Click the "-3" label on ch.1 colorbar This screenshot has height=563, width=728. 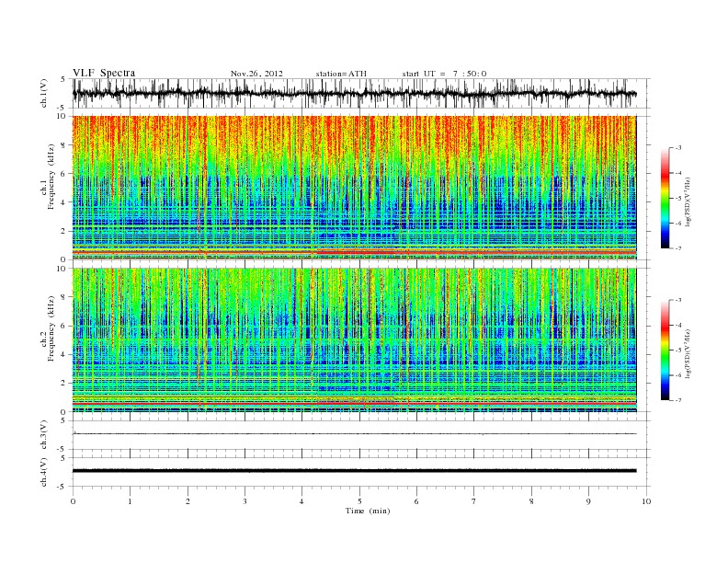click(677, 148)
